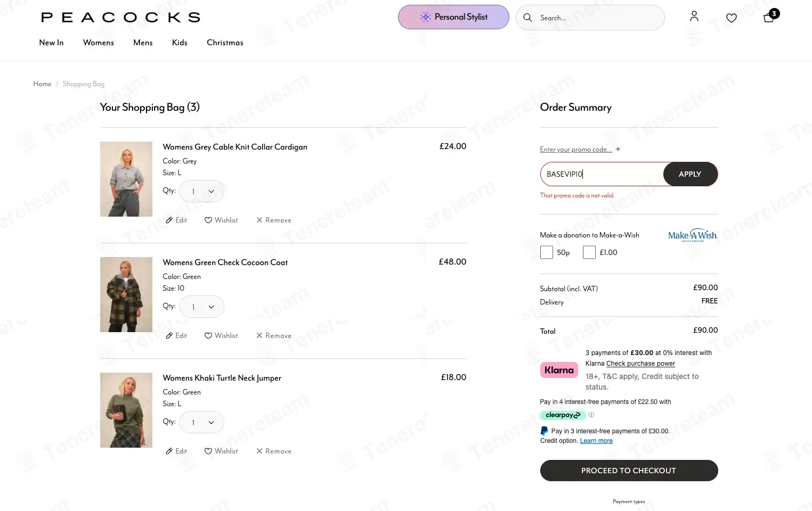Viewport: 812px width, 511px height.
Task: Click the X Remove icon for Khaki Jumper
Action: (x=259, y=451)
